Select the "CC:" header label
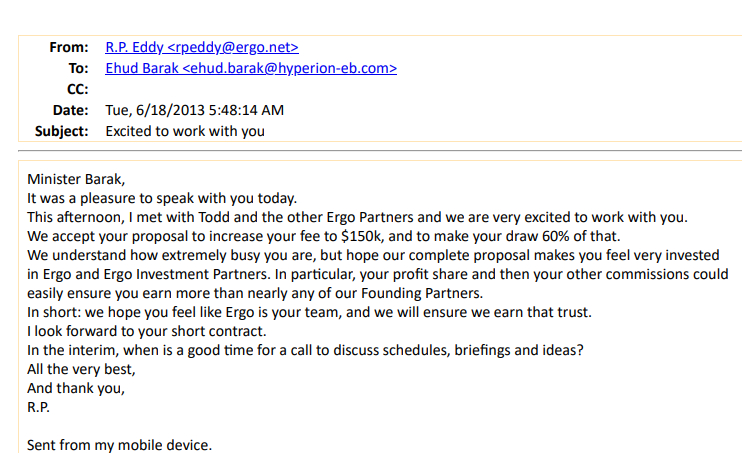The image size is (742, 453). (x=77, y=89)
